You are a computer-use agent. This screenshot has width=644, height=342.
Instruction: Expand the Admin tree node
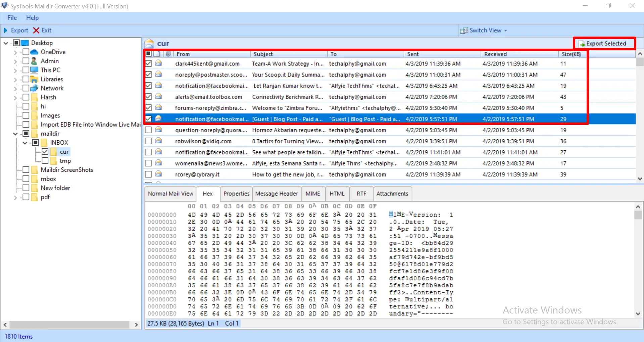click(x=15, y=61)
